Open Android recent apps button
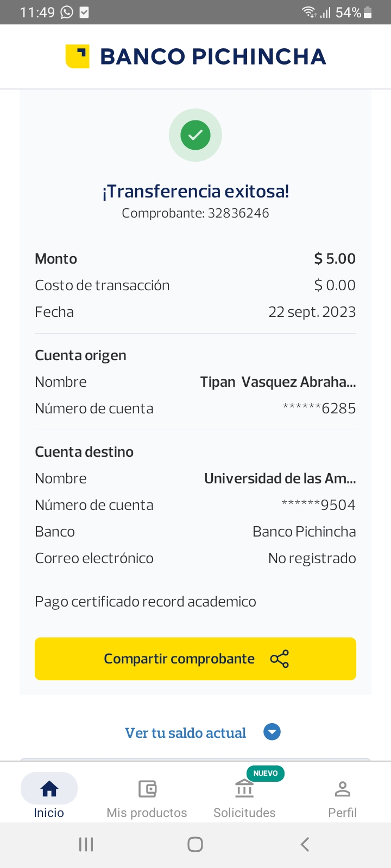This screenshot has height=868, width=391. click(86, 844)
